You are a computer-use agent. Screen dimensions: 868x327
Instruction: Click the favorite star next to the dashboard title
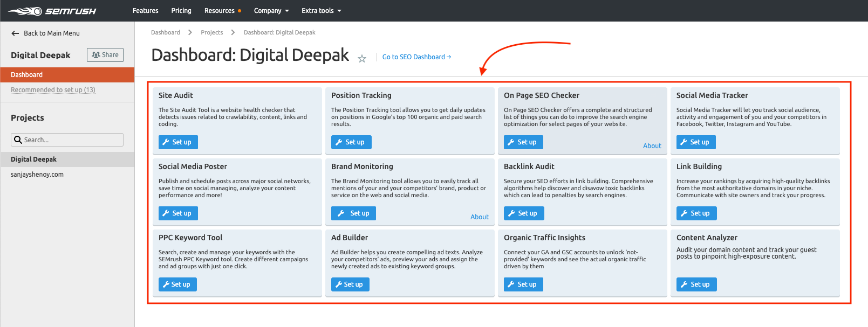pos(362,58)
